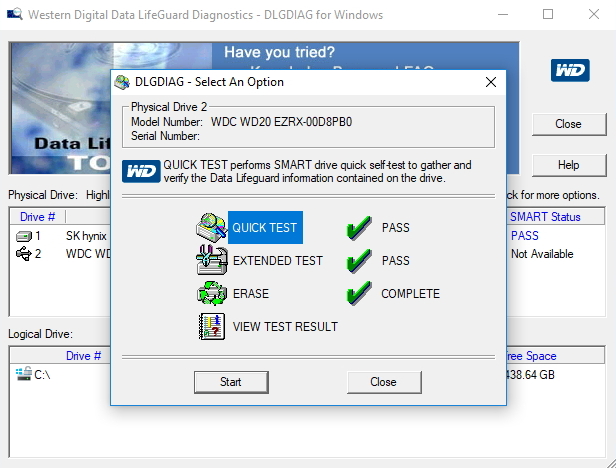Sort by physical Drive # column header
The image size is (616, 468).
[38, 217]
